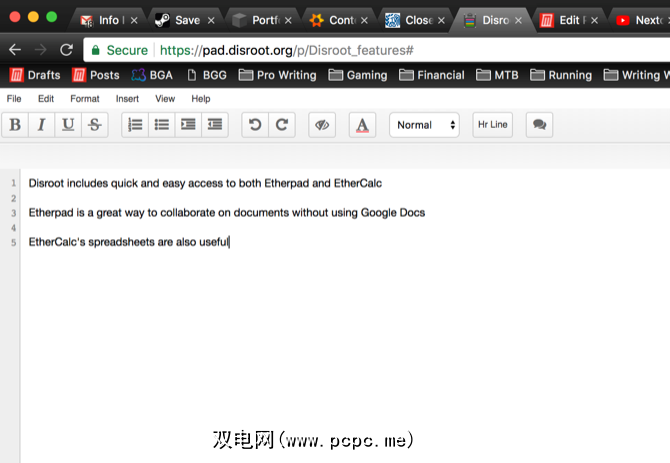This screenshot has width=670, height=463.
Task: Open the comments chat bubble button
Action: 539,125
